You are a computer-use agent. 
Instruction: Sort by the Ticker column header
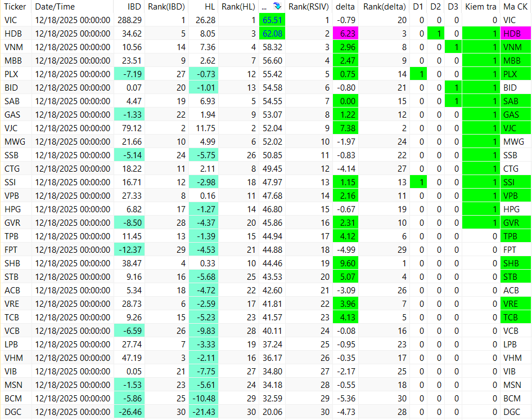15,6
